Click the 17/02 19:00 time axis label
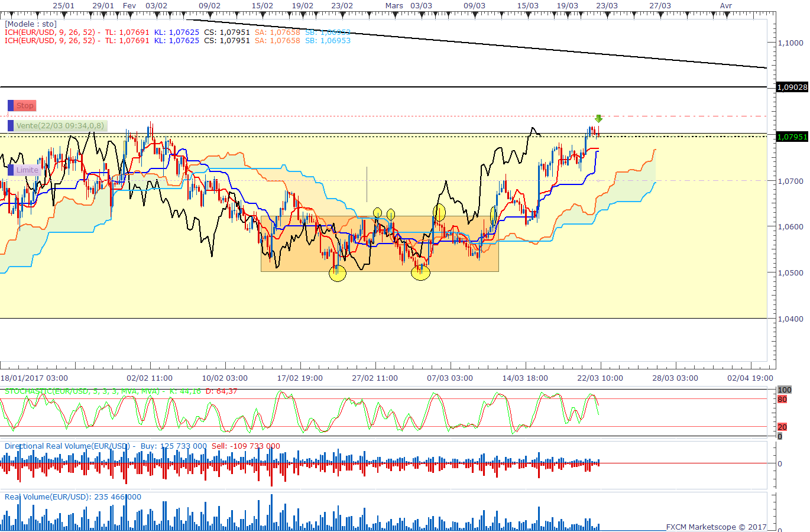 click(x=300, y=378)
